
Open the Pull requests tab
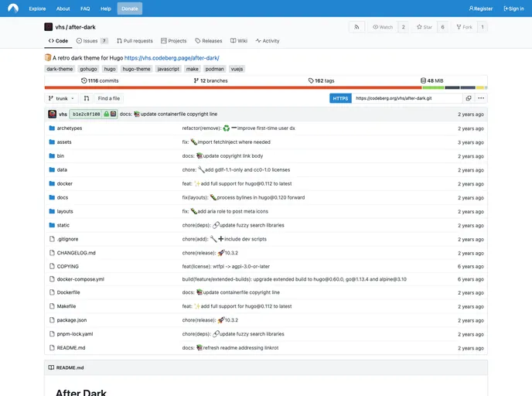click(x=135, y=41)
